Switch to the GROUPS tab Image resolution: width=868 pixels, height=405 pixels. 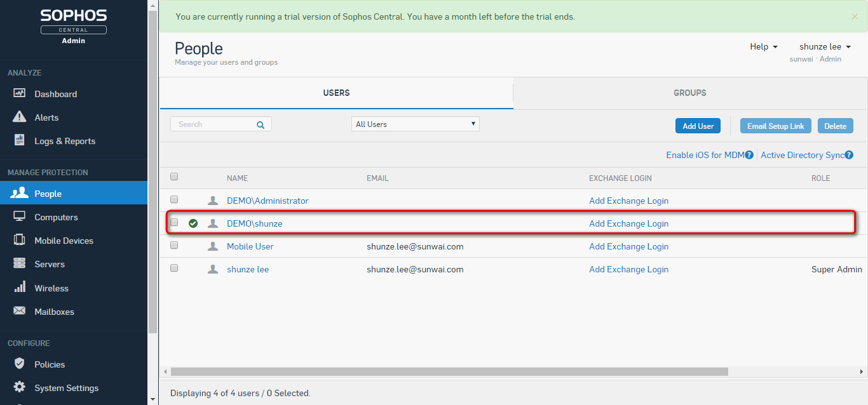[690, 93]
